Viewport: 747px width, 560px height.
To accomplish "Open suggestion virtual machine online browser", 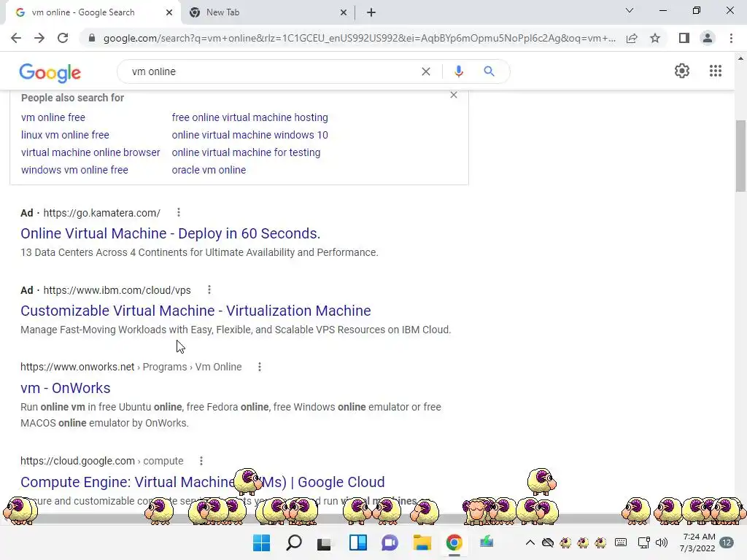I will tap(90, 152).
